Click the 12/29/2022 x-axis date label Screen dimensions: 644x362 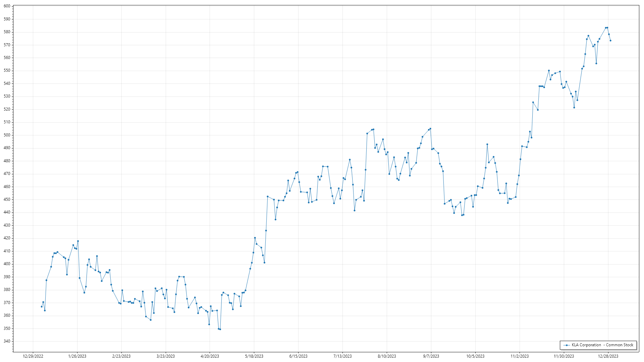[x=33, y=356]
